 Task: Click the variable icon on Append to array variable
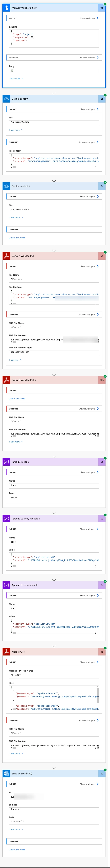click(x=6, y=585)
